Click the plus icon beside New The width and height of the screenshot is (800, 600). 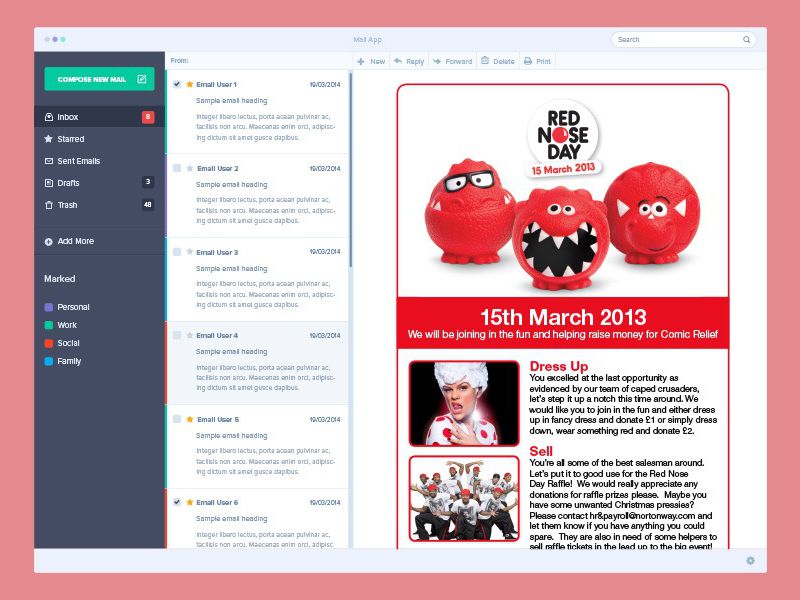point(361,61)
